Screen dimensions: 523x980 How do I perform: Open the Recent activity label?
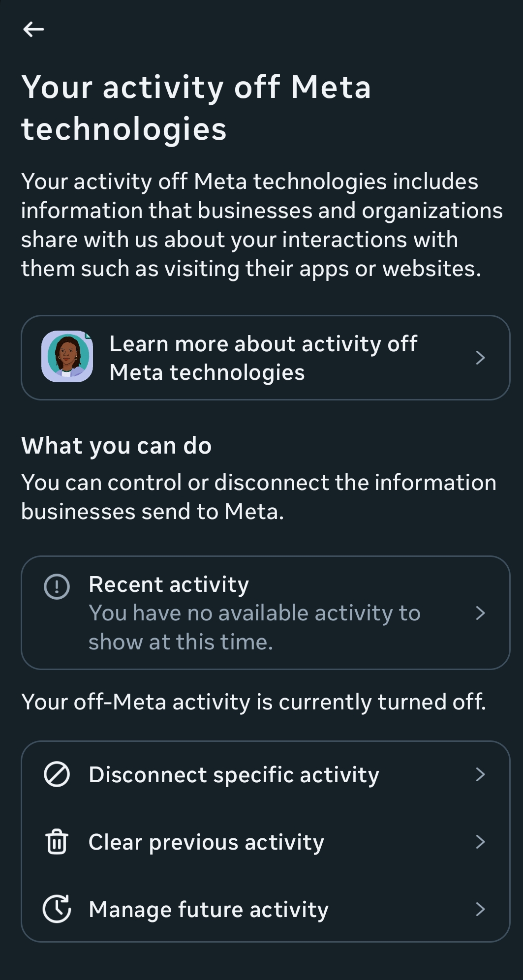(x=169, y=584)
